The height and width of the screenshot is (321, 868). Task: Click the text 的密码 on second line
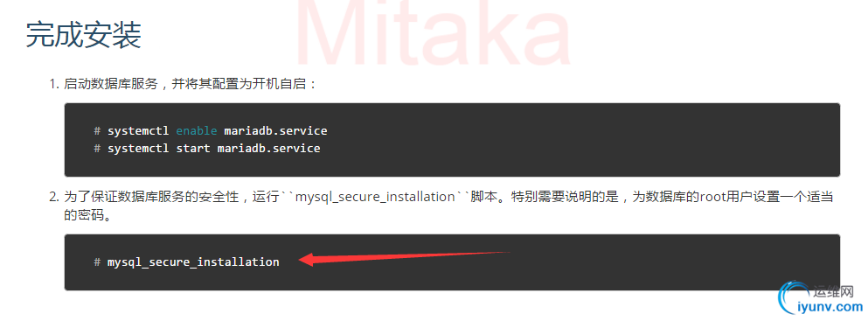tap(82, 215)
